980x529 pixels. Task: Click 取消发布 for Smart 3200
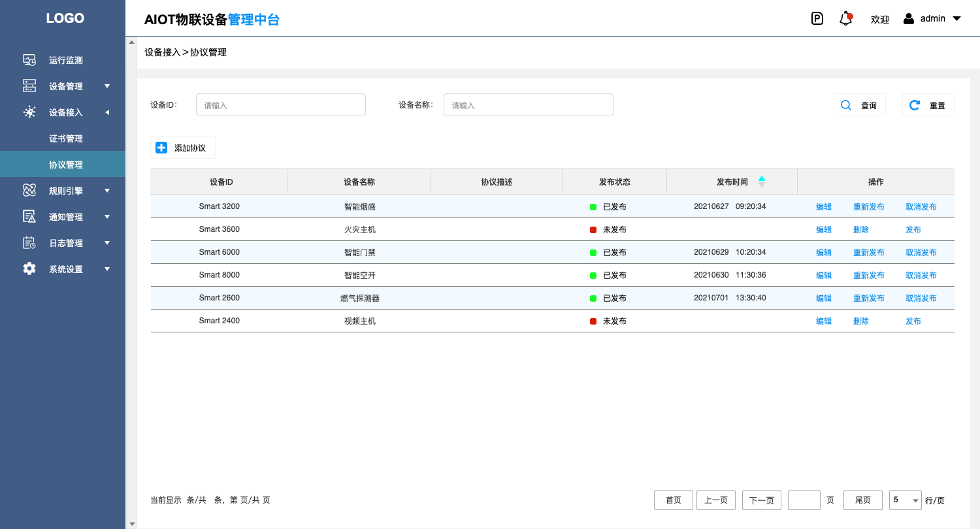[921, 206]
